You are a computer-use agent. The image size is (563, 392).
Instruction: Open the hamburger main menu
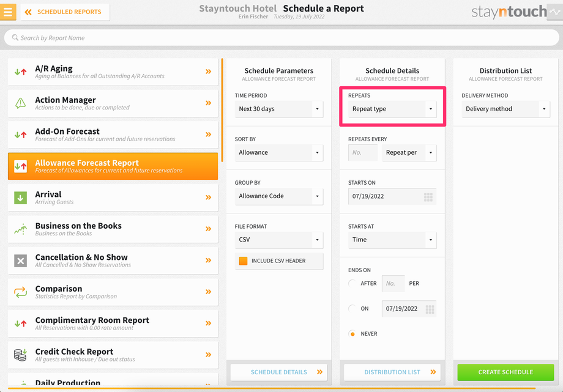(x=8, y=12)
